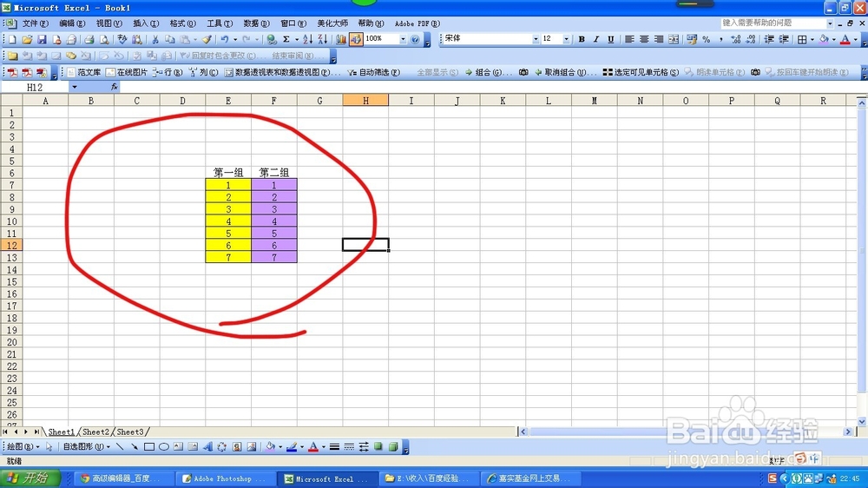Click the 取消组合 Ungroup button
868x488 pixels.
click(565, 72)
